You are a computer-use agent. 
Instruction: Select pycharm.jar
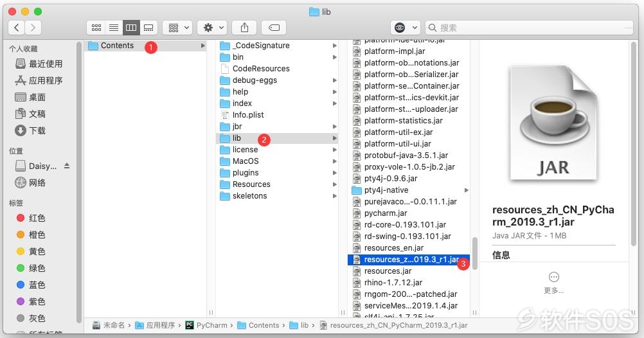pos(409,213)
